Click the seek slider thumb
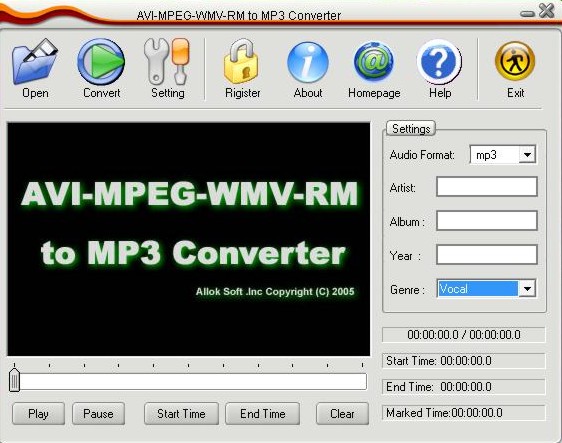Screen dimensions: 562x443 pyautogui.click(x=14, y=381)
